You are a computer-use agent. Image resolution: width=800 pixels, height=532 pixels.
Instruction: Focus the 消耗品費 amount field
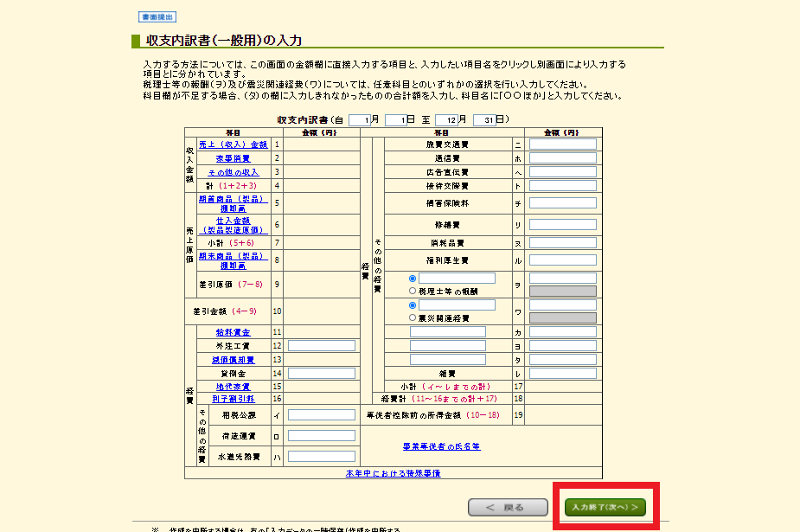[x=563, y=243]
